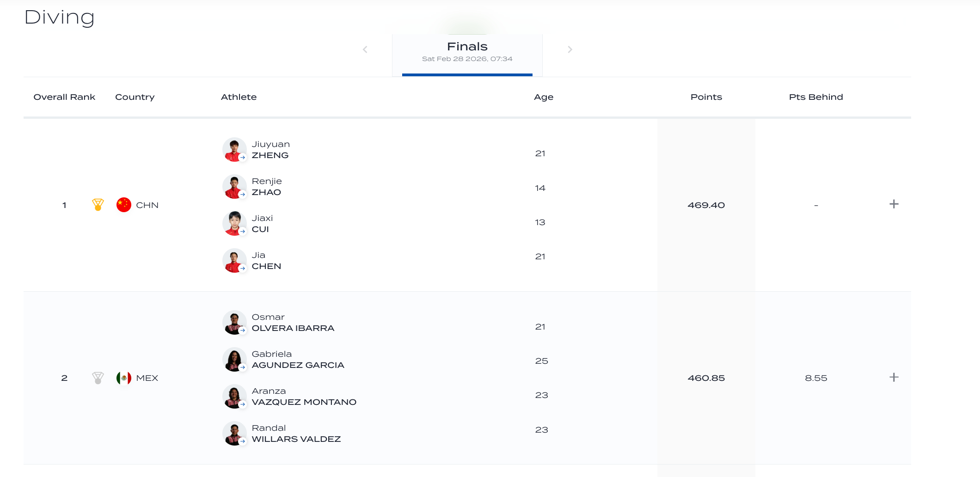Go to next round with right chevron
The image size is (980, 477).
[x=570, y=49]
